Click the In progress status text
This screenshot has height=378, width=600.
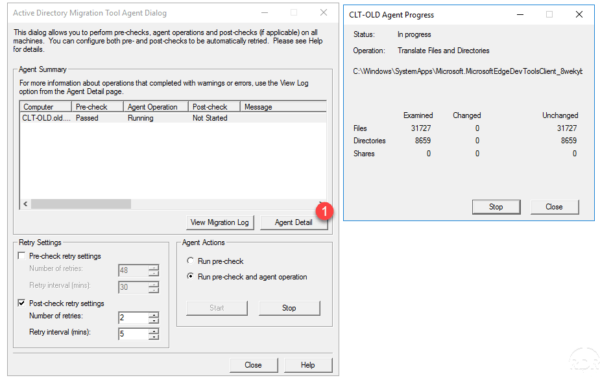point(414,34)
